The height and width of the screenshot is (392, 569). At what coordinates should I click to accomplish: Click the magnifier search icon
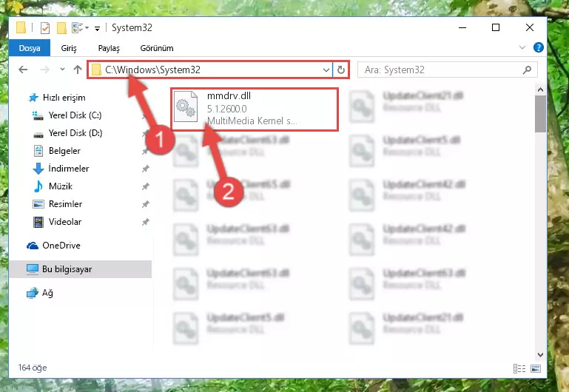pos(527,70)
